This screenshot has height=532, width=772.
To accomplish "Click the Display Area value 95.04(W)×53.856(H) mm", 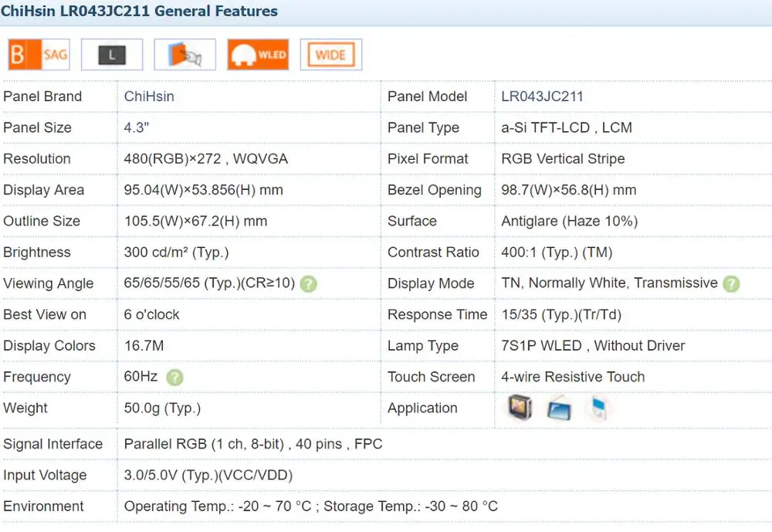I will 203,190.
